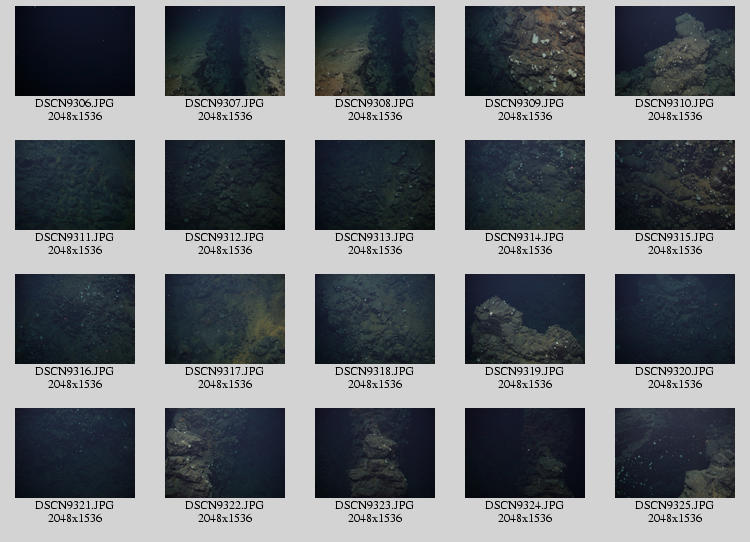750x542 pixels.
Task: Open the DSCN9323.JPG image
Action: pos(375,453)
